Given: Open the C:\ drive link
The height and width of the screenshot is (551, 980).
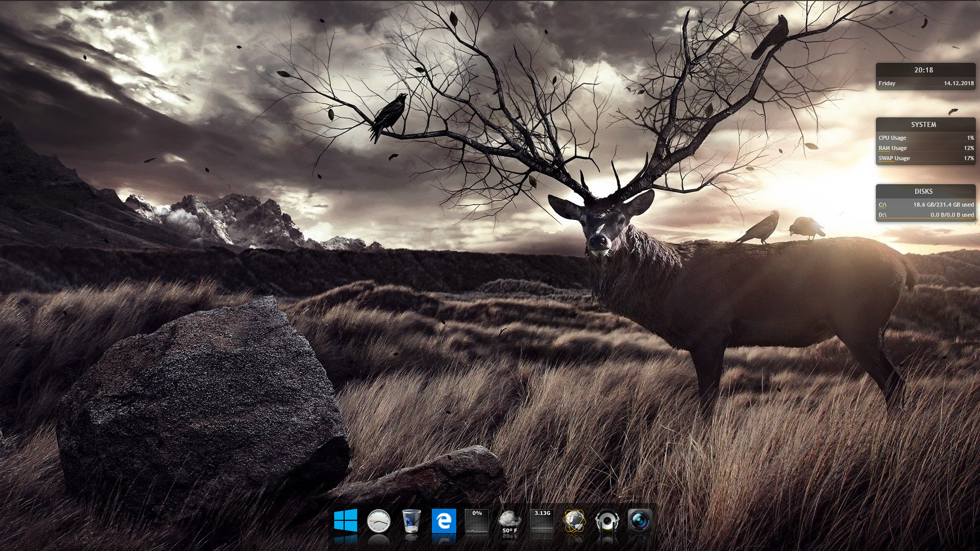Looking at the screenshot, I should (x=883, y=205).
